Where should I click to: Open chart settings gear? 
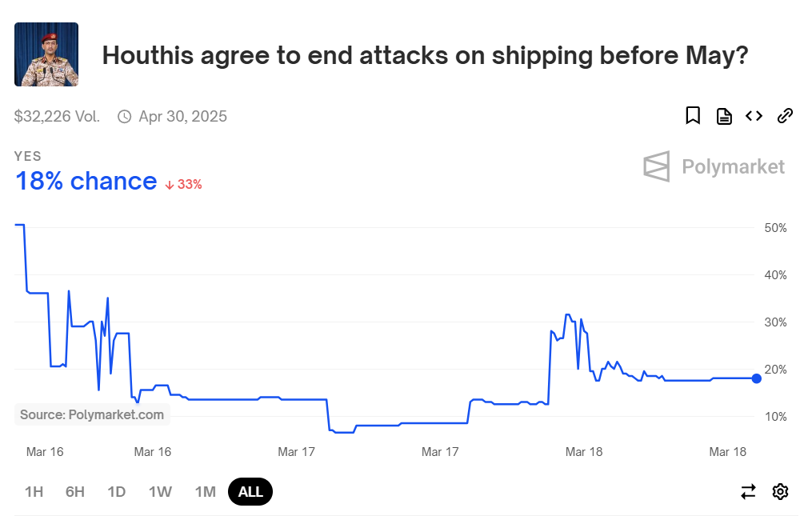point(780,491)
